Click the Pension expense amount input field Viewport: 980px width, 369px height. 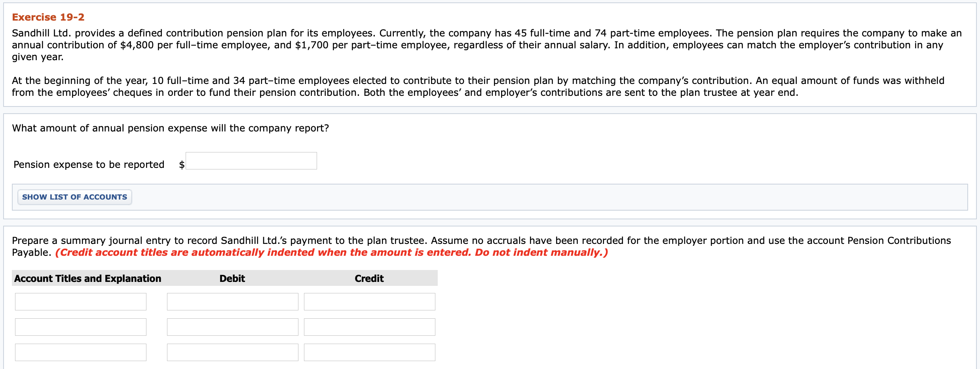(x=251, y=161)
